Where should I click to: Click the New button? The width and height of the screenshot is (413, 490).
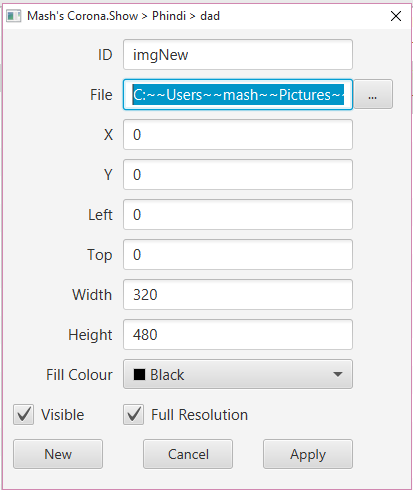[58, 454]
